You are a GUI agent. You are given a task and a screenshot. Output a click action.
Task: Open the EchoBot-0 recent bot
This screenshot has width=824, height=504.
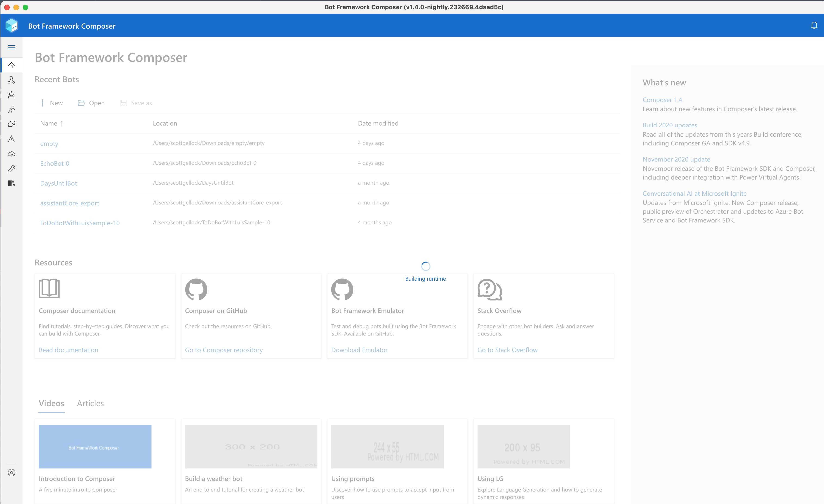coord(55,163)
